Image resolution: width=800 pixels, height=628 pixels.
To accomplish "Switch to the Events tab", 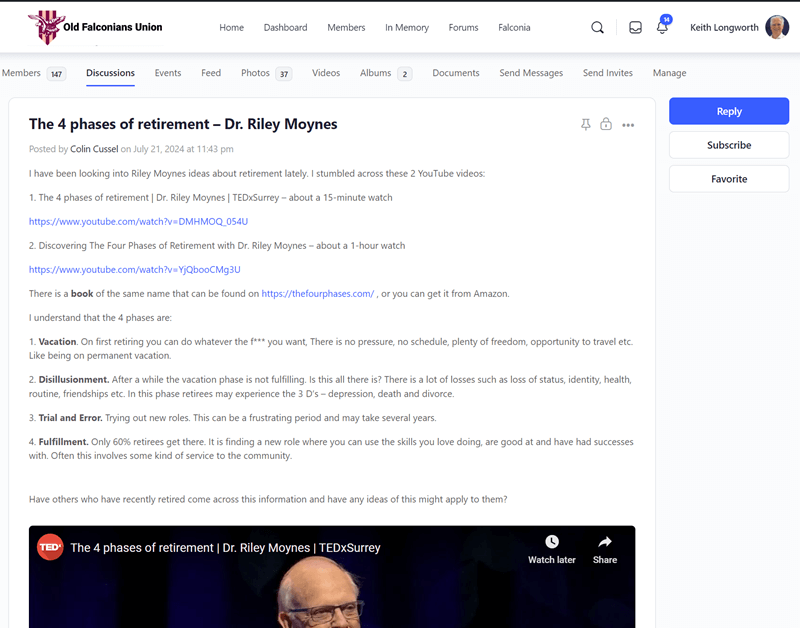I will tap(168, 73).
